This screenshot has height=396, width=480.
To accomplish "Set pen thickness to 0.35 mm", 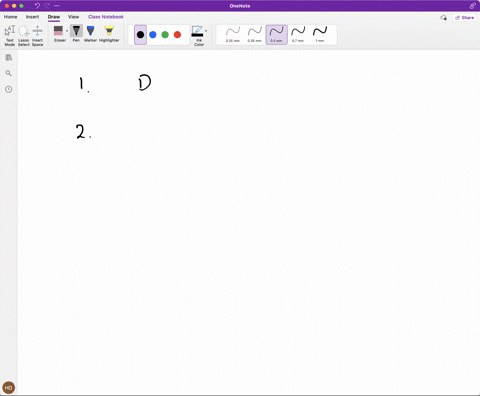I will click(254, 35).
